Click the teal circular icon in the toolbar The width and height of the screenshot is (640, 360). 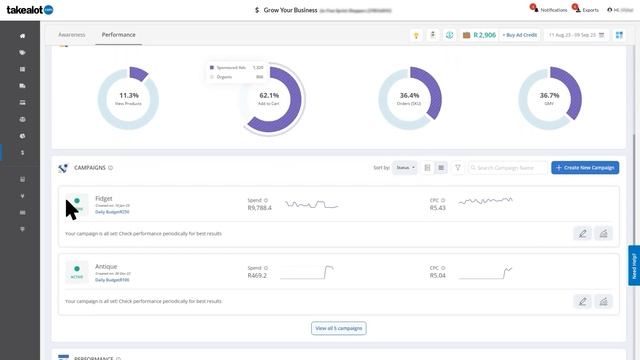click(449, 35)
